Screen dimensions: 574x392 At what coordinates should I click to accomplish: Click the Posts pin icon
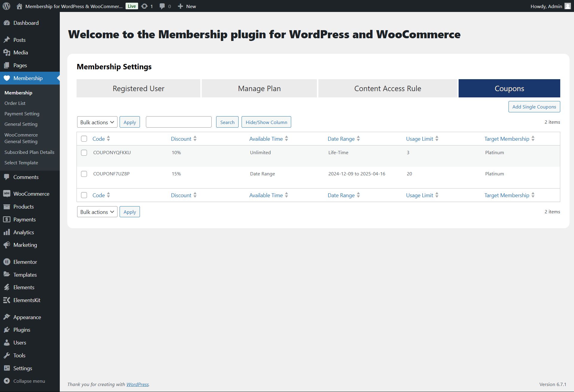(7, 40)
